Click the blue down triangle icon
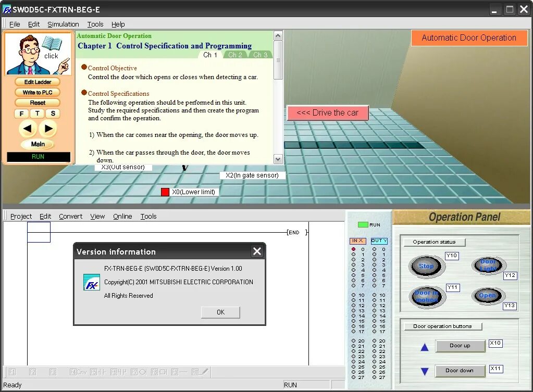533x392 pixels. click(x=425, y=371)
